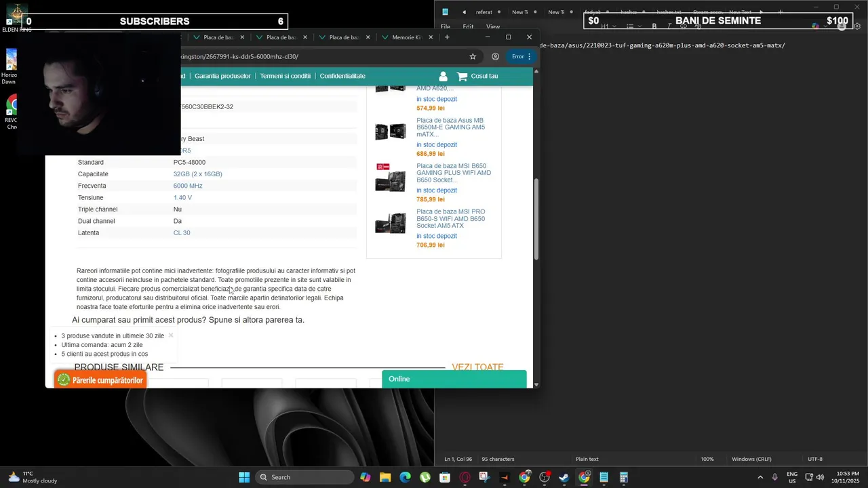This screenshot has height=488, width=868.
Task: Expand the Notepad list style dropdown
Action: point(633,26)
